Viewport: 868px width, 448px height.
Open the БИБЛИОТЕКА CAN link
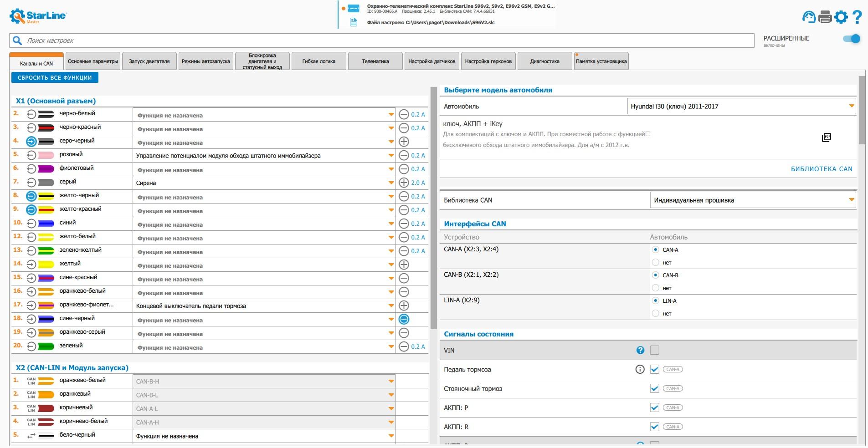(x=822, y=169)
